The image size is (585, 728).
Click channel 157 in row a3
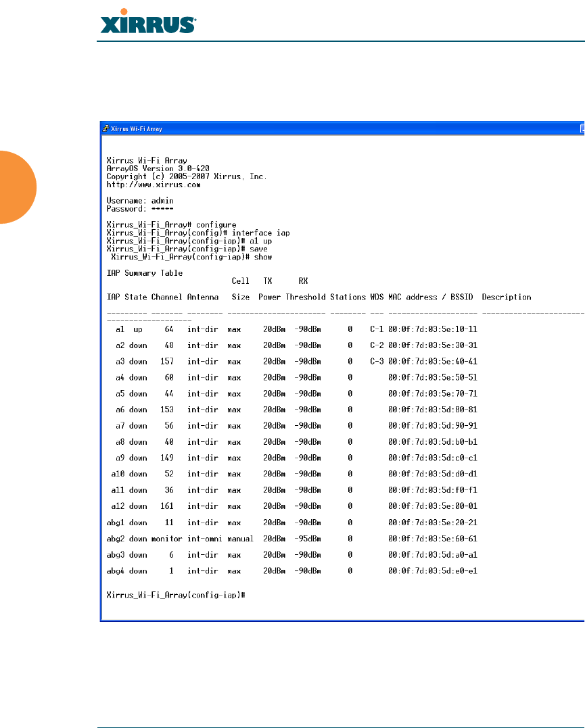(167, 361)
